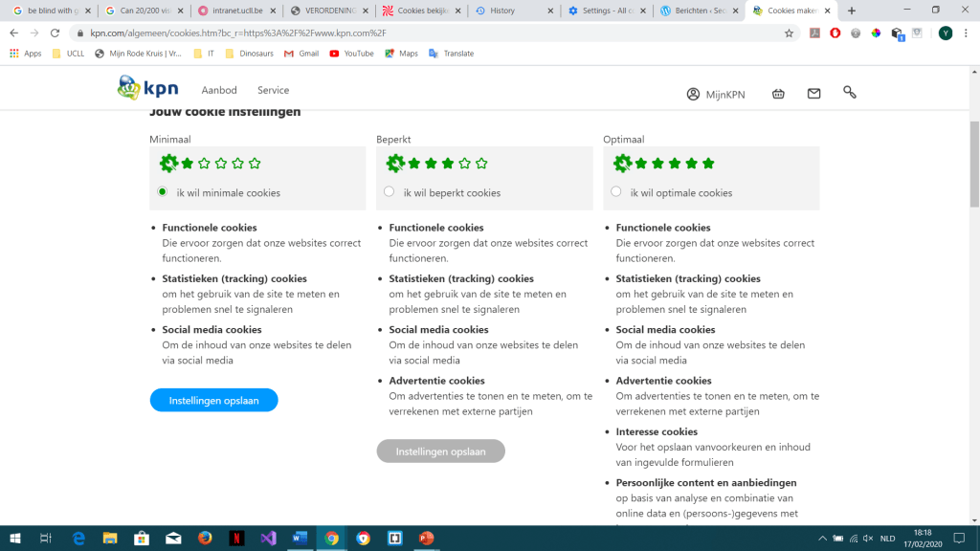Open Netflix from the taskbar
Viewport: 980px width, 551px height.
[236, 538]
